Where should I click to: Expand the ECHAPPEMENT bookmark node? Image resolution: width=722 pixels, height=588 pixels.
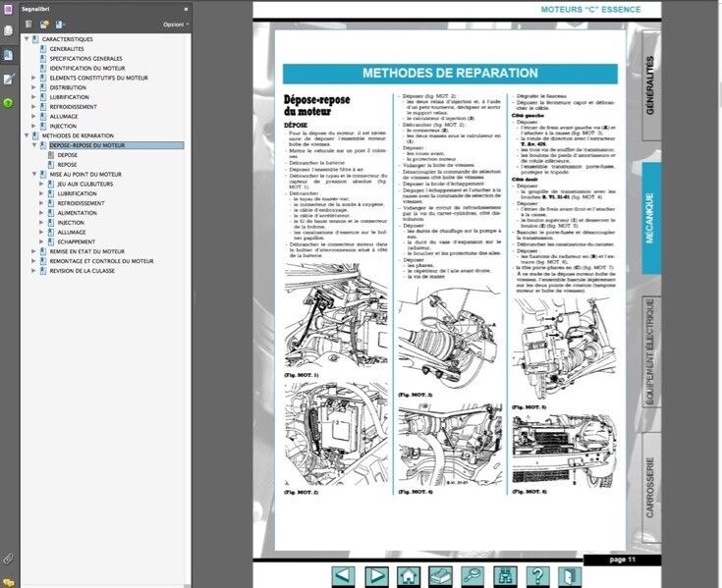click(x=41, y=241)
